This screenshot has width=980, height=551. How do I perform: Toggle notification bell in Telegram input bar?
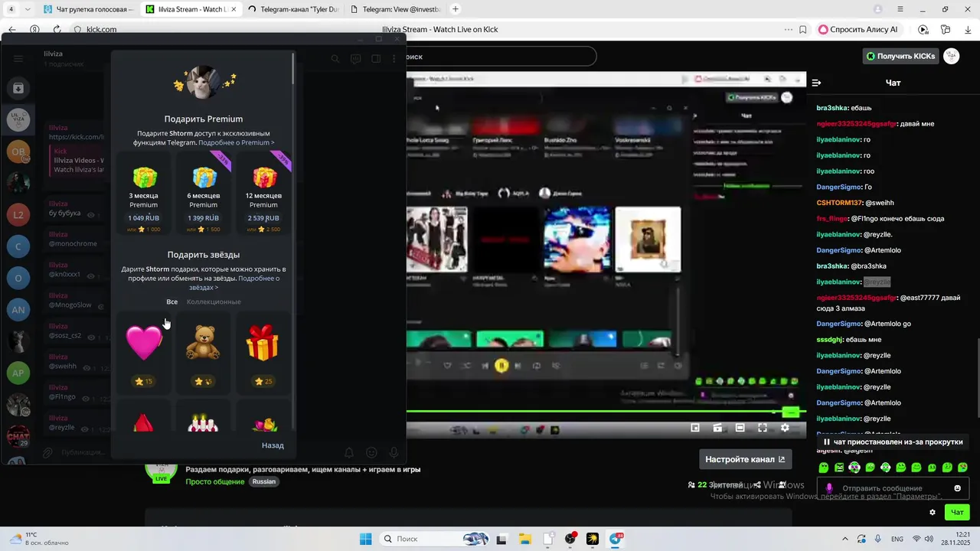[349, 453]
